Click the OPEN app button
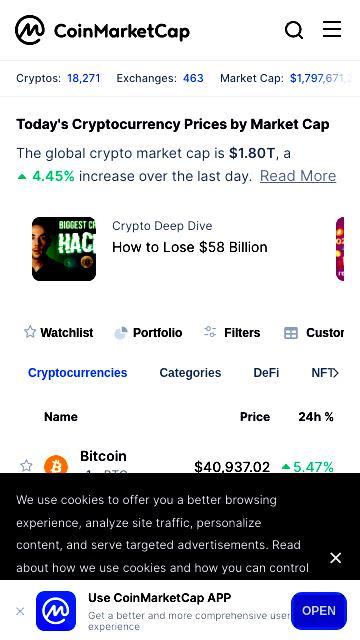This screenshot has width=360, height=640. (x=319, y=611)
